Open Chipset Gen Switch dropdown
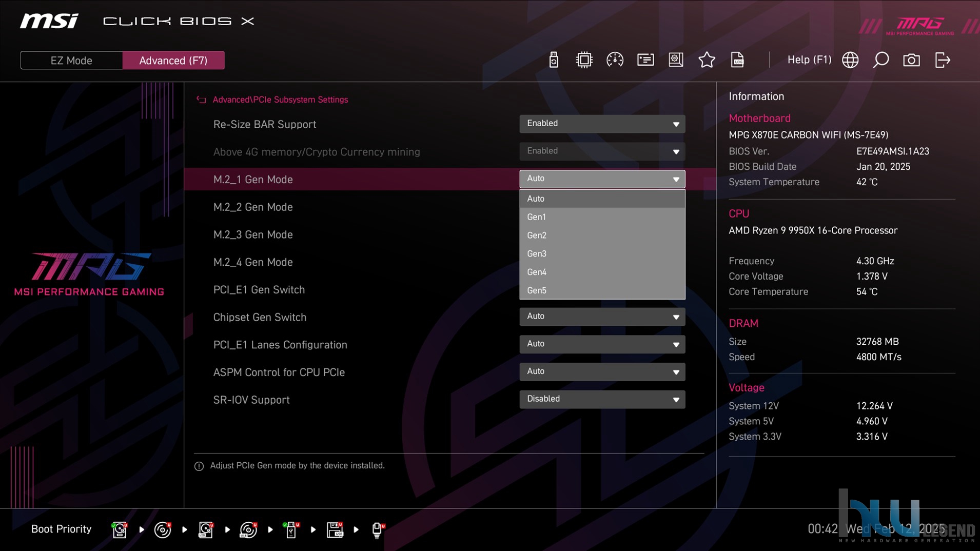The image size is (980, 551). click(602, 317)
